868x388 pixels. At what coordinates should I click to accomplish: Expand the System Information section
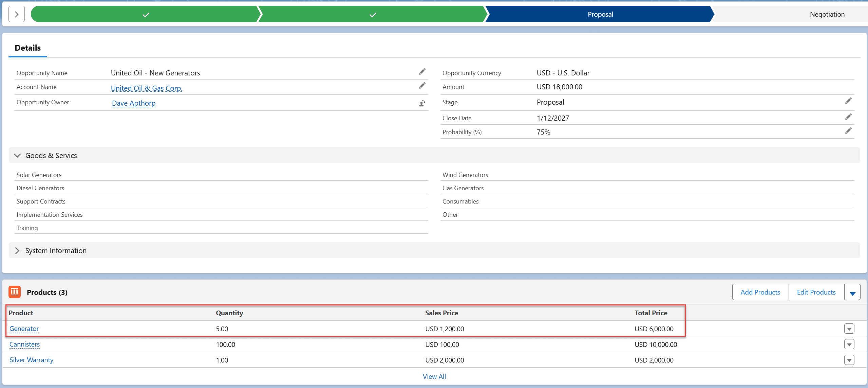click(x=17, y=251)
